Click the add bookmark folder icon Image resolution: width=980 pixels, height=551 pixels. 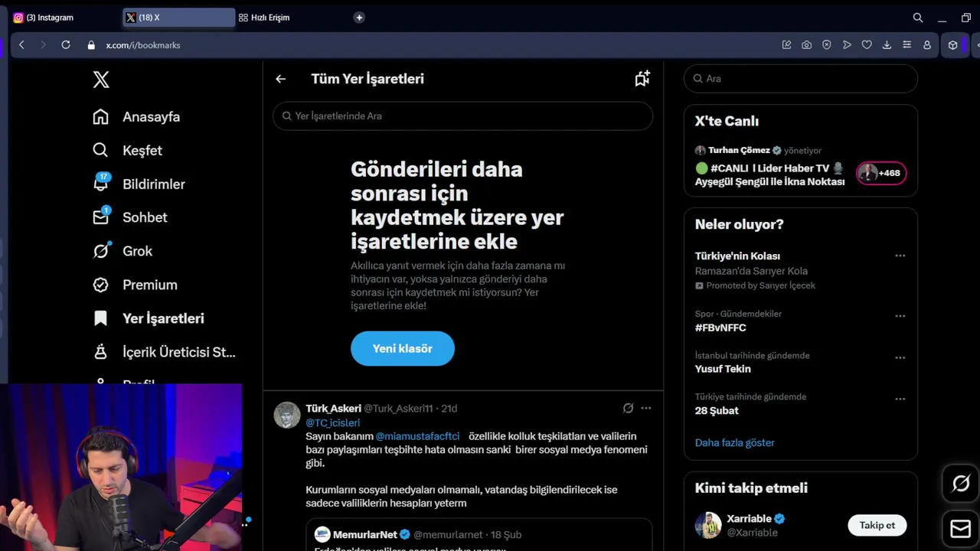[642, 79]
